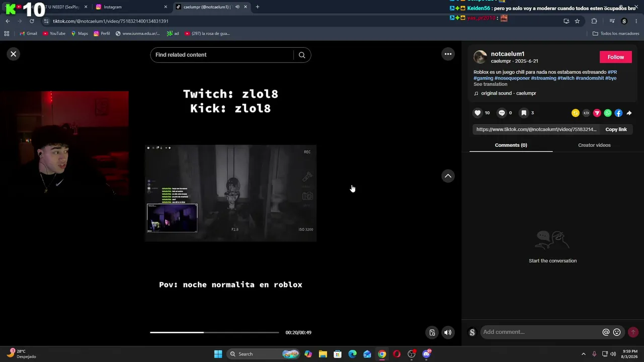Click the address bar URL

pos(111,21)
